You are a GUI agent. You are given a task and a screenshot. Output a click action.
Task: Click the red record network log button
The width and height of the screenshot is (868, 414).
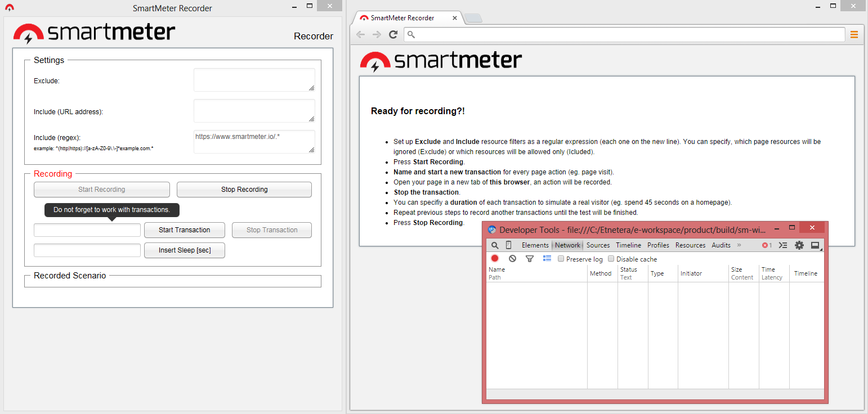coord(495,259)
